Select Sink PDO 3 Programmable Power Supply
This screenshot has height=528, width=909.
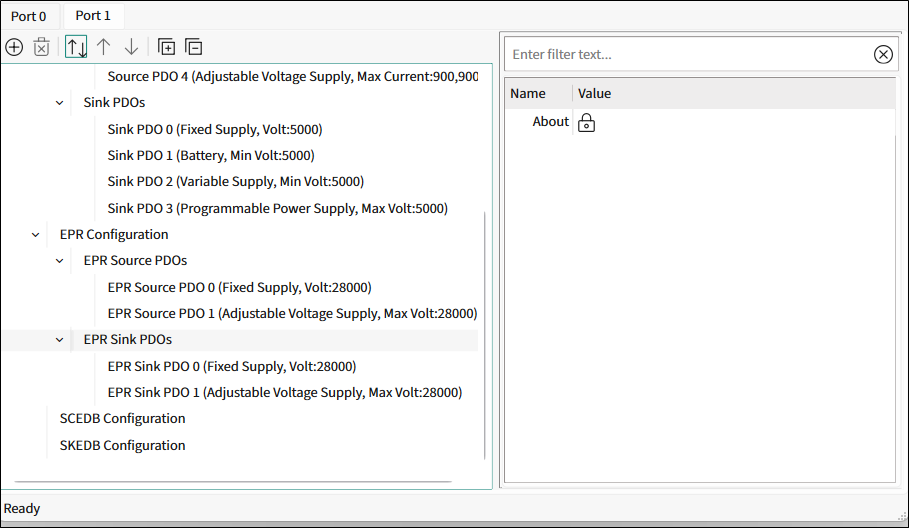(x=278, y=208)
